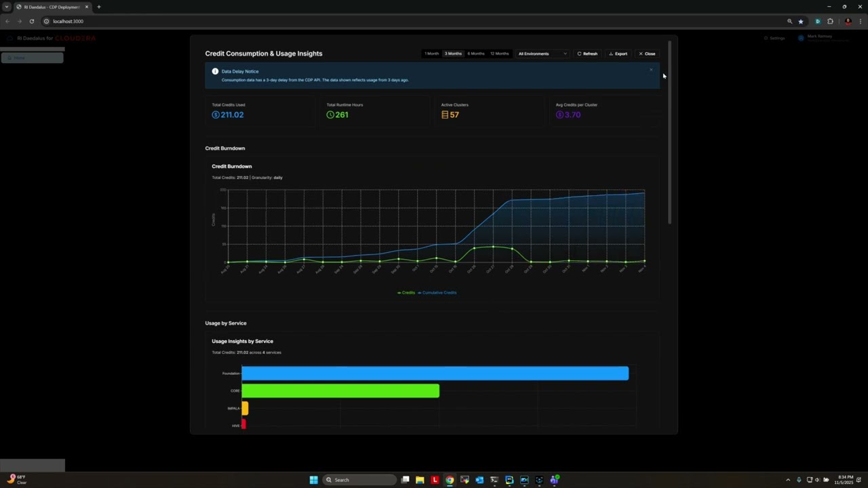This screenshot has height=488, width=868.
Task: Open Settings in the background page header
Action: pos(774,38)
